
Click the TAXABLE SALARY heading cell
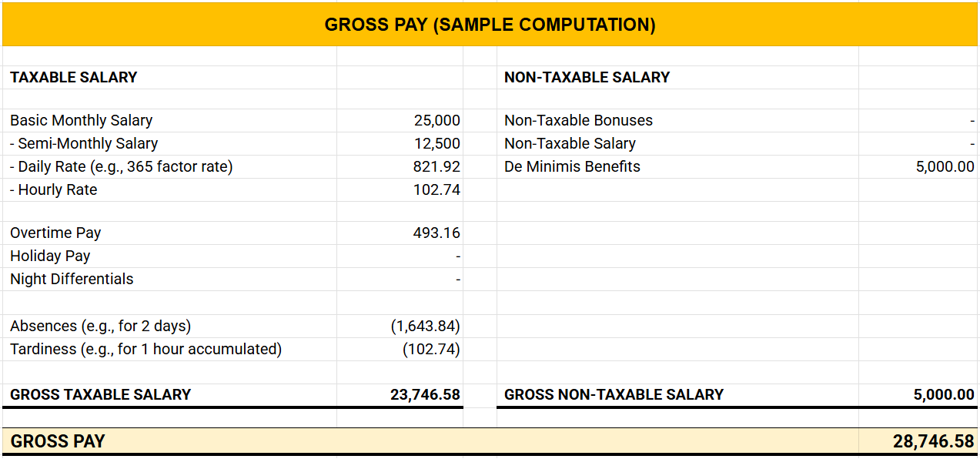74,77
